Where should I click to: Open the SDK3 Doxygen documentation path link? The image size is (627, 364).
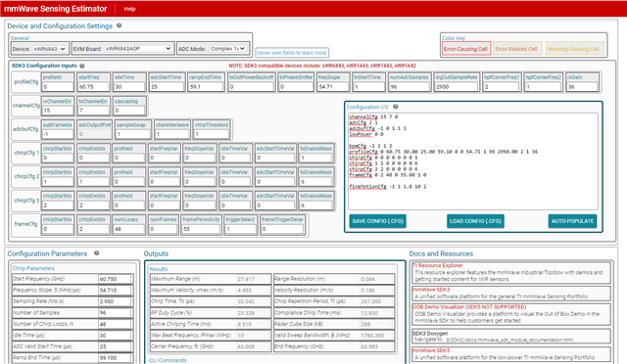tap(509, 340)
